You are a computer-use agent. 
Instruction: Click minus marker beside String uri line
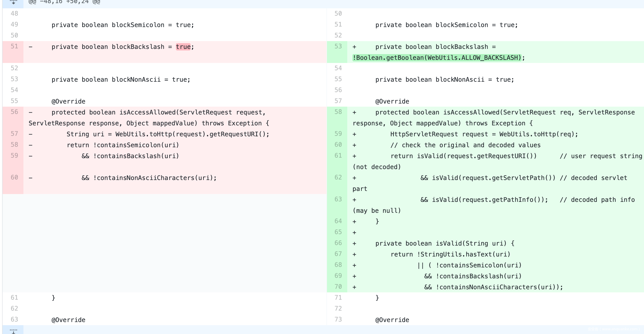pos(31,134)
